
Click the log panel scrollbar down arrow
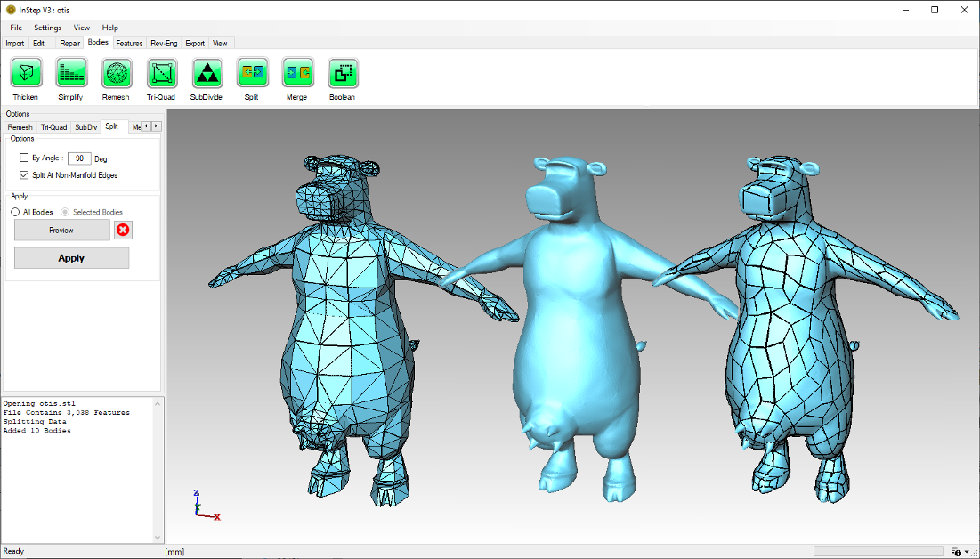pyautogui.click(x=158, y=537)
